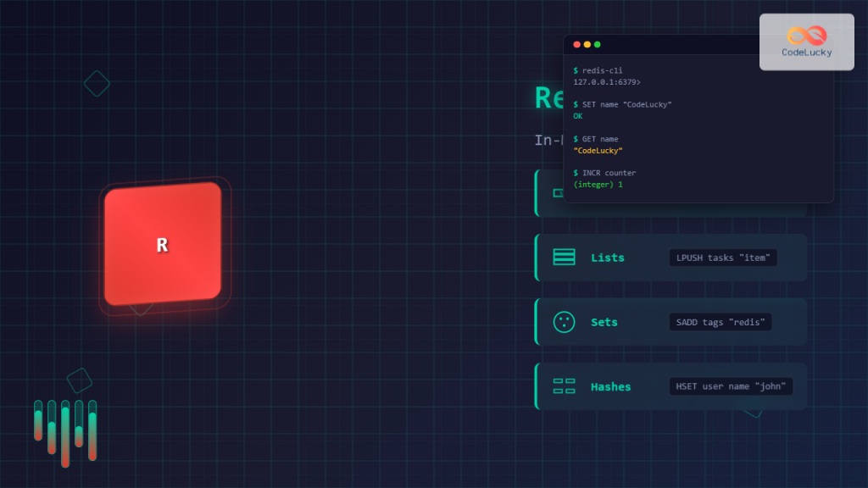
Task: Expand the Lists data type row
Action: point(670,258)
